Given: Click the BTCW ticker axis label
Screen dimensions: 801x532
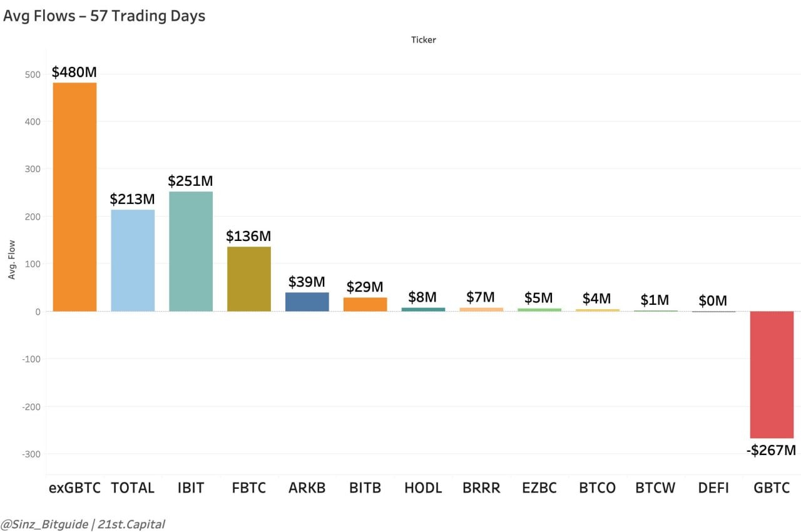Looking at the screenshot, I should (655, 488).
